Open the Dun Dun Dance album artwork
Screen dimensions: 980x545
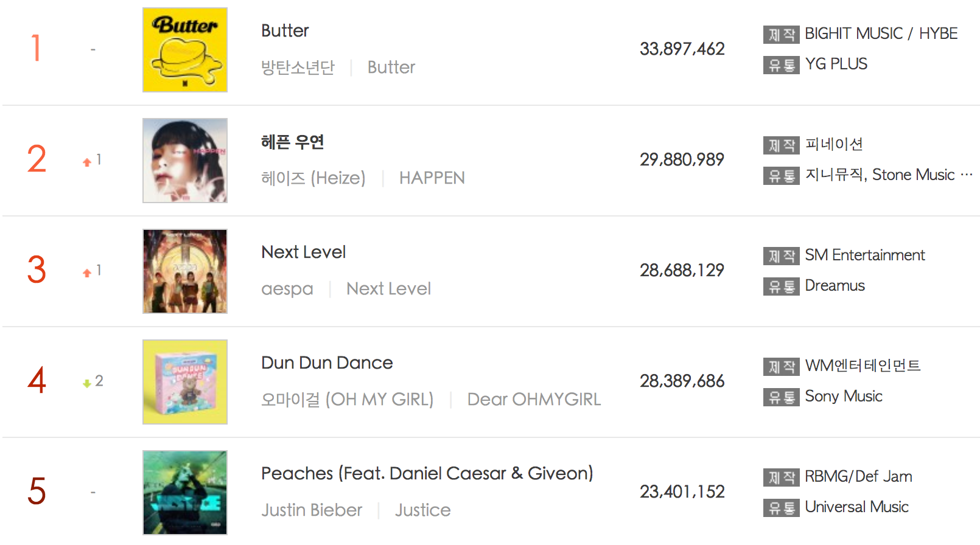184,382
